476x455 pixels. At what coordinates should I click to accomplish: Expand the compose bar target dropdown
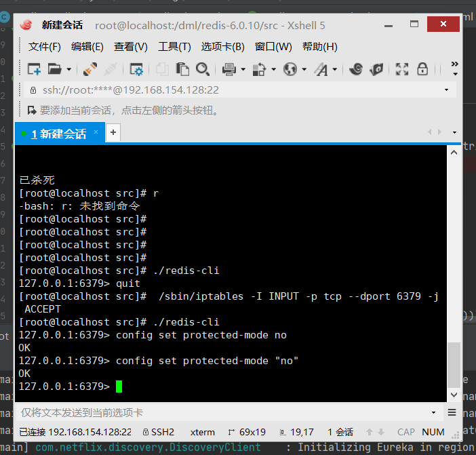(x=433, y=412)
